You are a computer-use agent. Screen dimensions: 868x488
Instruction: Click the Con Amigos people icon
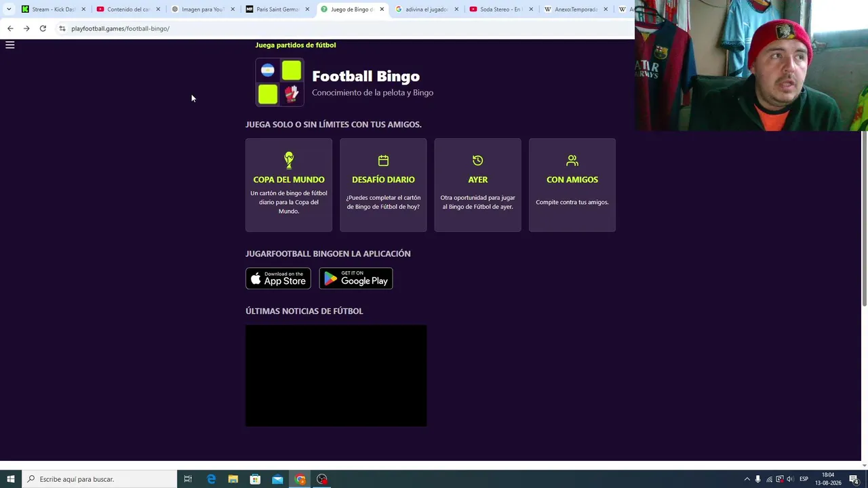572,161
